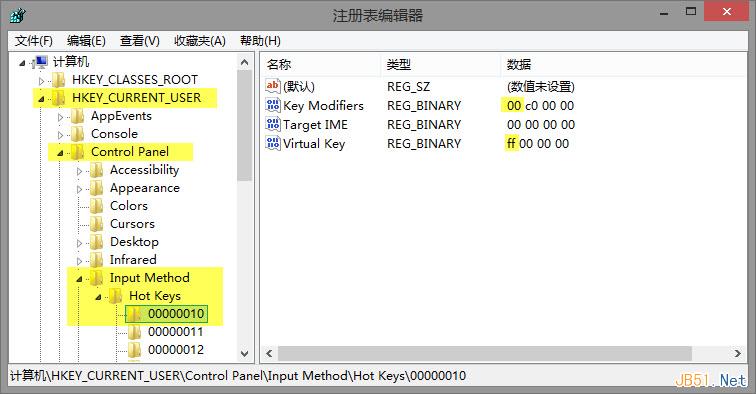The height and width of the screenshot is (394, 756).
Task: Expand the Console node arrow
Action: tap(60, 135)
